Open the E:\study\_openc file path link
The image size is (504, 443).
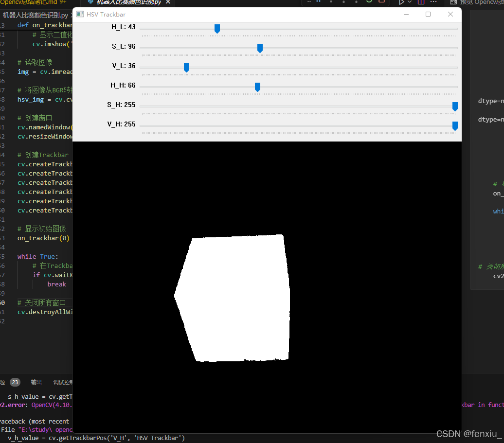coord(45,429)
